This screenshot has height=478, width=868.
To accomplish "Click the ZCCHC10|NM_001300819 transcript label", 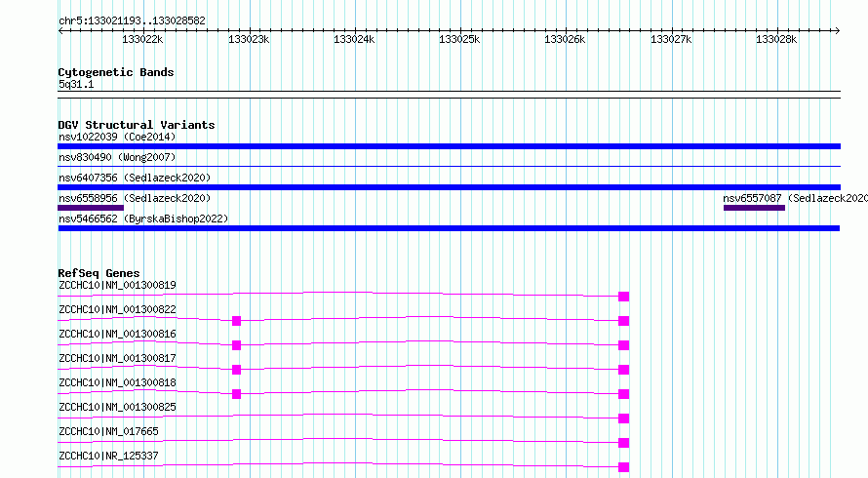I will [x=117, y=285].
